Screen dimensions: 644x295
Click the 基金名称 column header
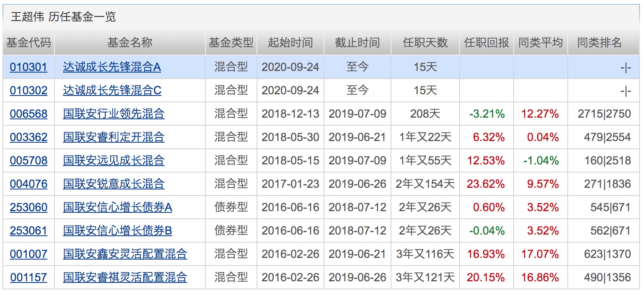(130, 42)
